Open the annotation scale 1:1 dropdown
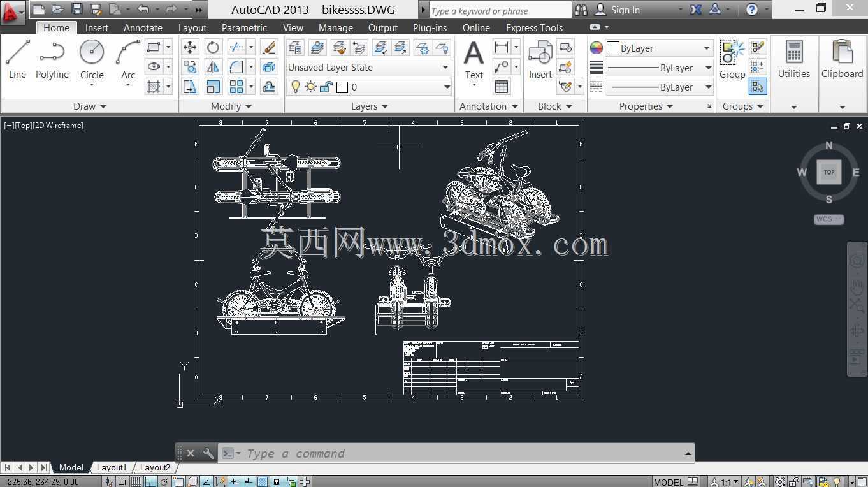 pyautogui.click(x=725, y=482)
